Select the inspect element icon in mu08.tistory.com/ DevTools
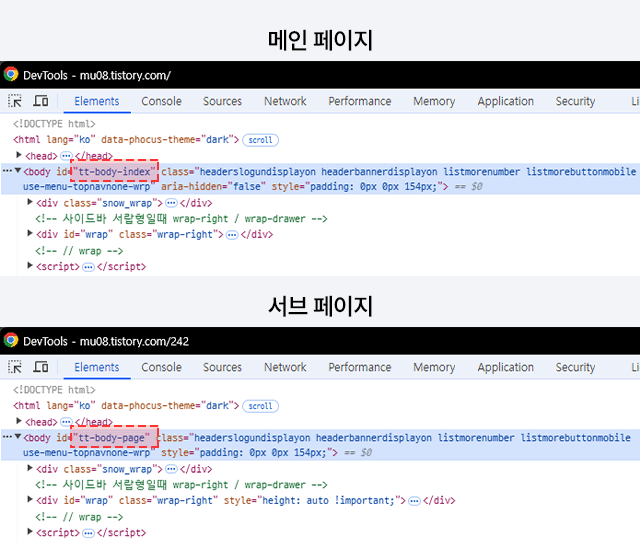The width and height of the screenshot is (640, 542). pyautogui.click(x=15, y=101)
